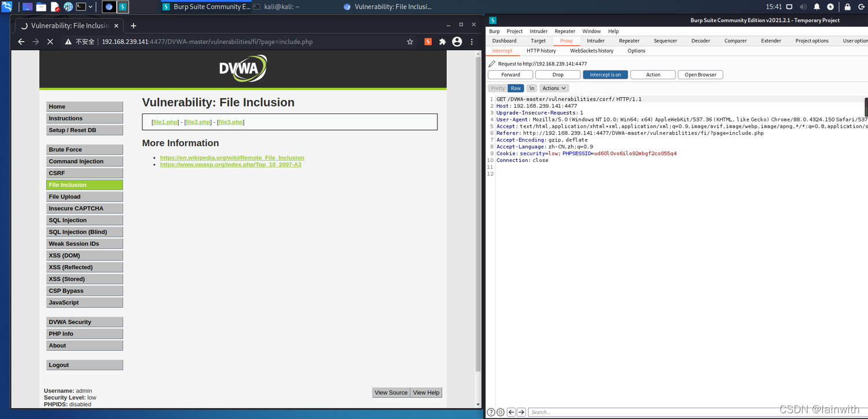868x419 pixels.
Task: Click the display settings tray icon
Action: (790, 7)
